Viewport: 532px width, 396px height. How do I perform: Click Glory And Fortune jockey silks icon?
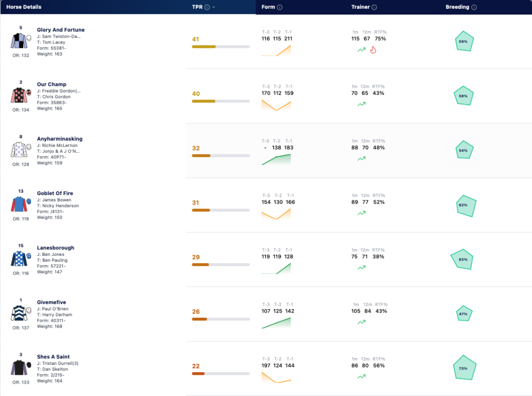19,41
